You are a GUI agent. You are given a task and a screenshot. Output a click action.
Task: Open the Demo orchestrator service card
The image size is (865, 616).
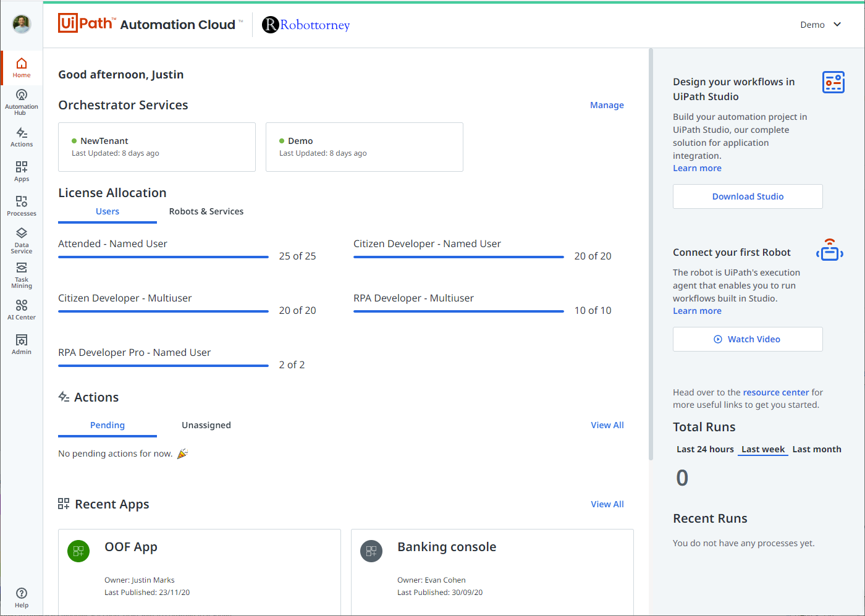pyautogui.click(x=365, y=147)
